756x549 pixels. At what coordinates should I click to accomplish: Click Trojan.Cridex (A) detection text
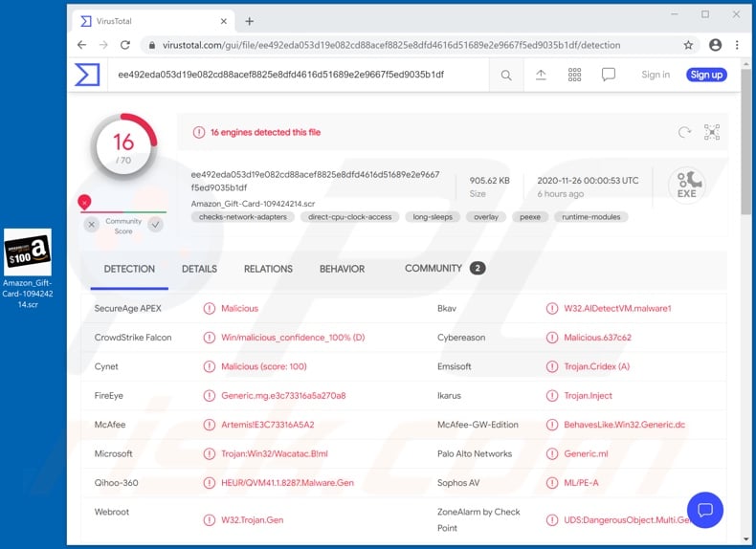[597, 367]
